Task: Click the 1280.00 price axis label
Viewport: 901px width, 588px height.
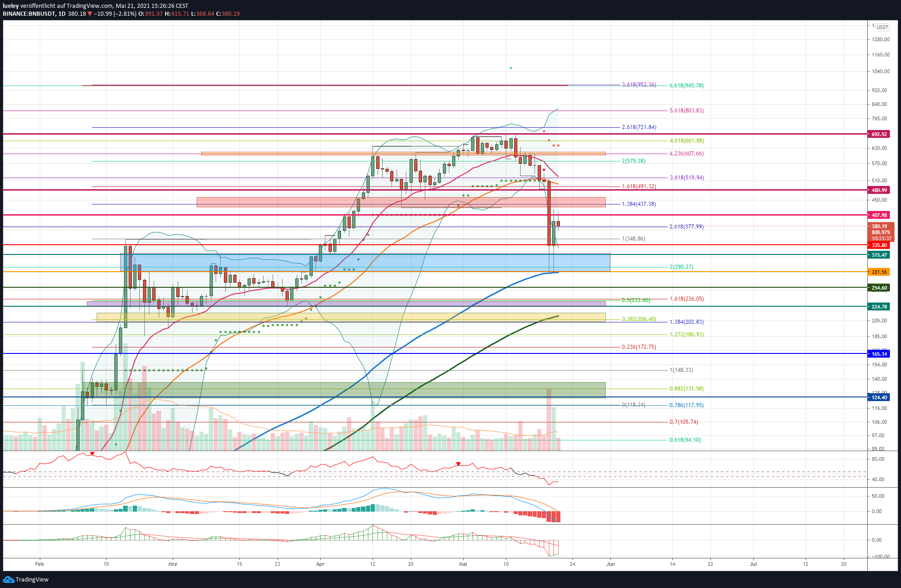Action: click(881, 39)
